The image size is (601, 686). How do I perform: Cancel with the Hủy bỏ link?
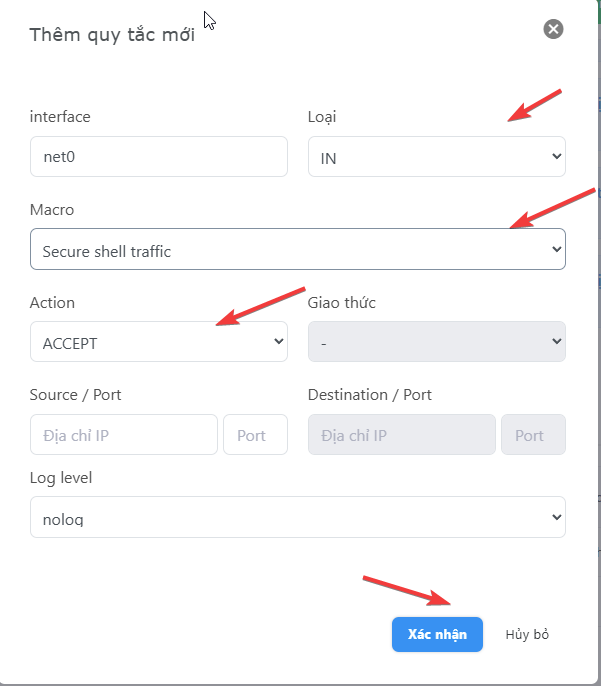pos(527,634)
